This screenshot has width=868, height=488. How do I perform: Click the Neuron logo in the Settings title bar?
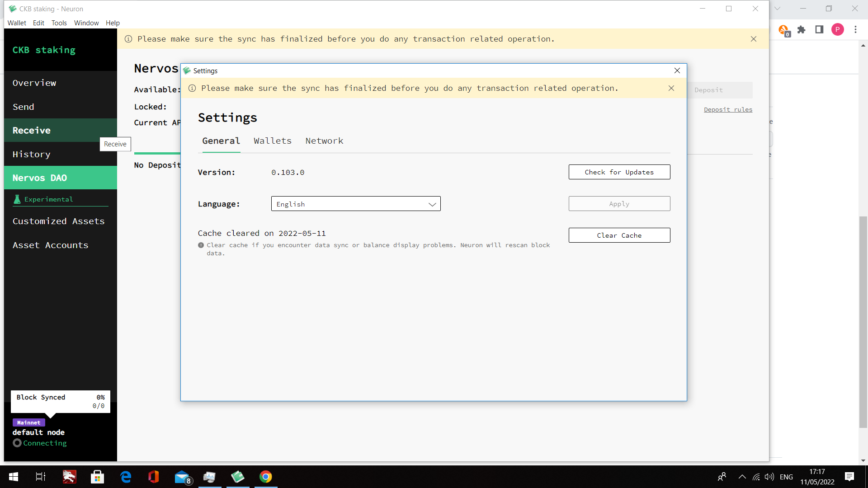[x=187, y=70]
